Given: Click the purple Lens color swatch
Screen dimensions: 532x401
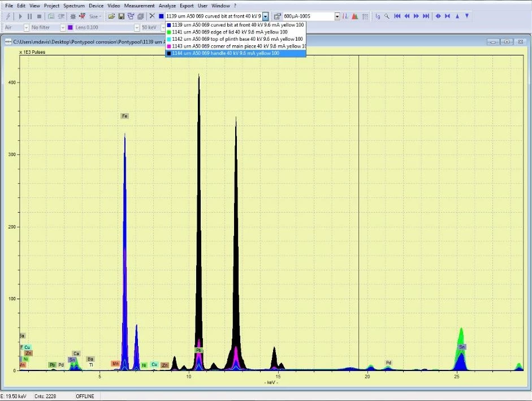Looking at the screenshot, I should click(x=70, y=27).
